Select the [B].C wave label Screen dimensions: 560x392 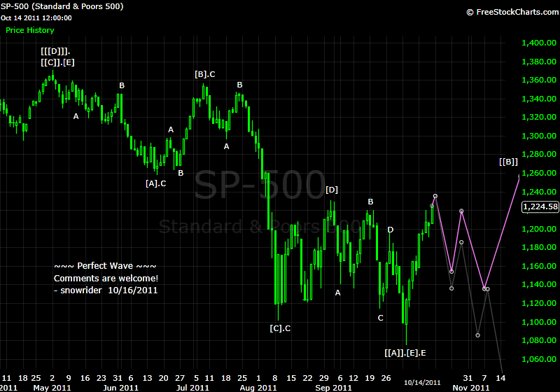tap(205, 74)
